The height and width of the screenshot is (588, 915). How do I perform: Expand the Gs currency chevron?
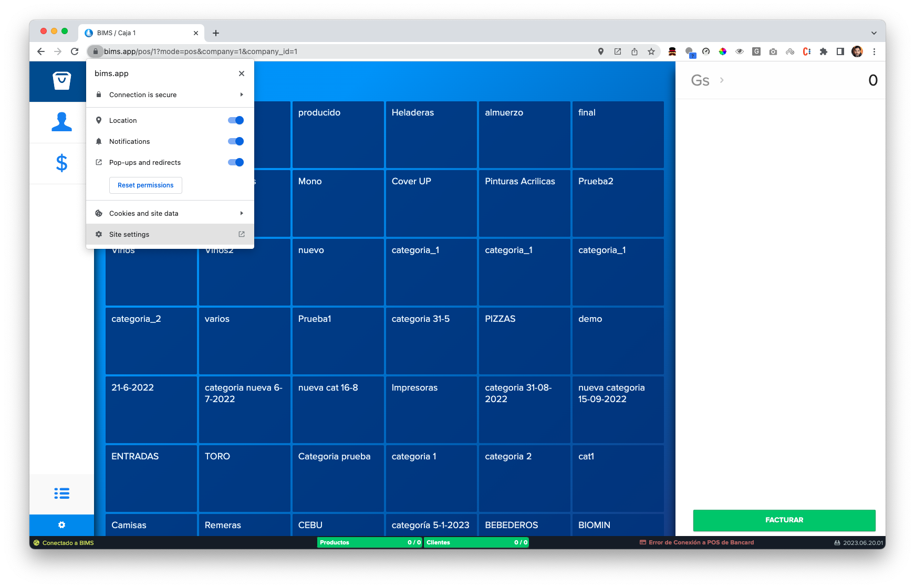(722, 80)
